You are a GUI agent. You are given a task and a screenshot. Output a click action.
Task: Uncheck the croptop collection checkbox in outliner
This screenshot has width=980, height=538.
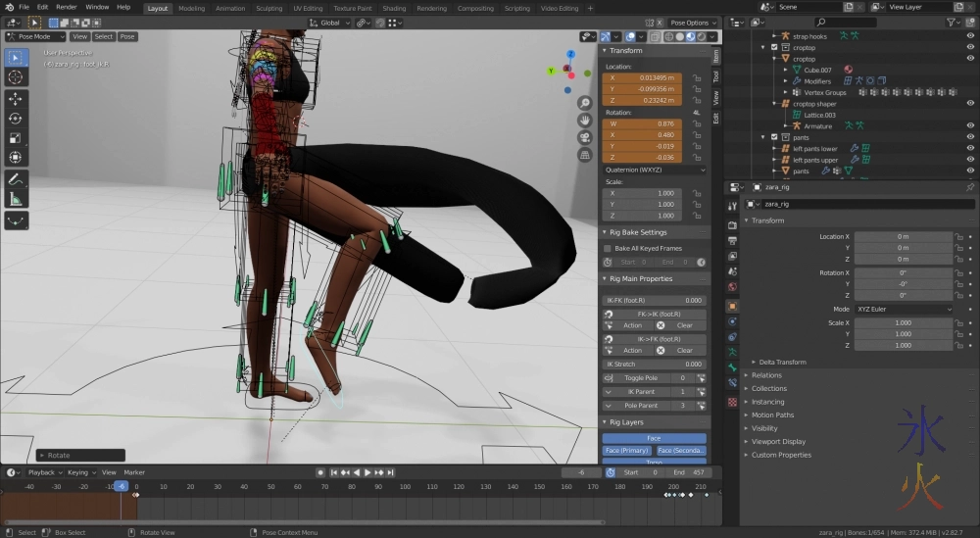[775, 47]
